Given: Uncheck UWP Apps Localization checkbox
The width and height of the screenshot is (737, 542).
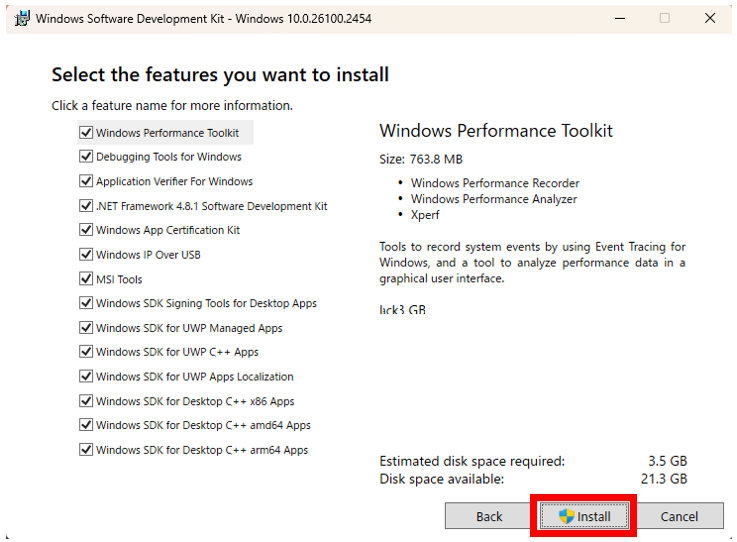Looking at the screenshot, I should click(86, 377).
